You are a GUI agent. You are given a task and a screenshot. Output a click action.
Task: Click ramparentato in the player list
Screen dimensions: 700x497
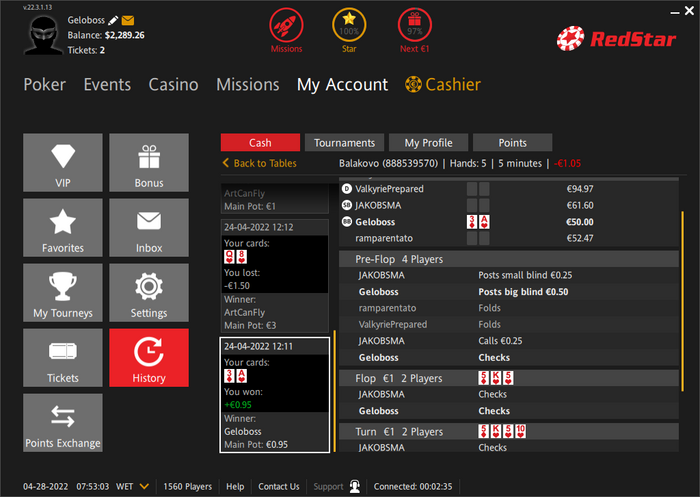[384, 238]
